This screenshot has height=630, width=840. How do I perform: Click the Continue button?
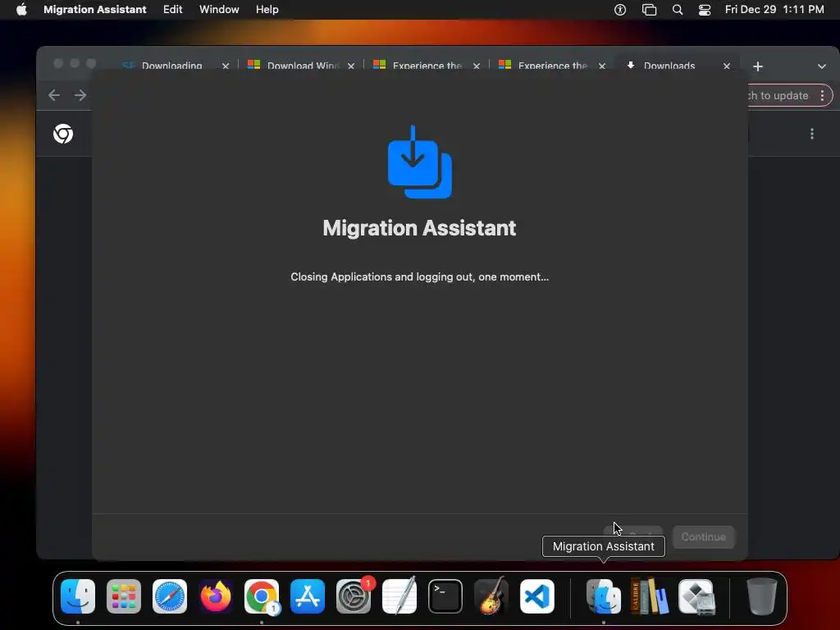click(703, 536)
